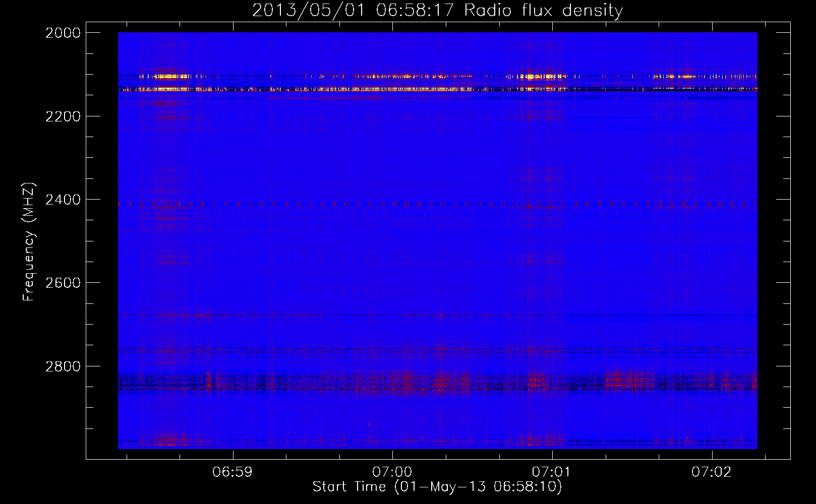Select the 2400 frequency axis label
This screenshot has width=816, height=504.
pyautogui.click(x=63, y=200)
